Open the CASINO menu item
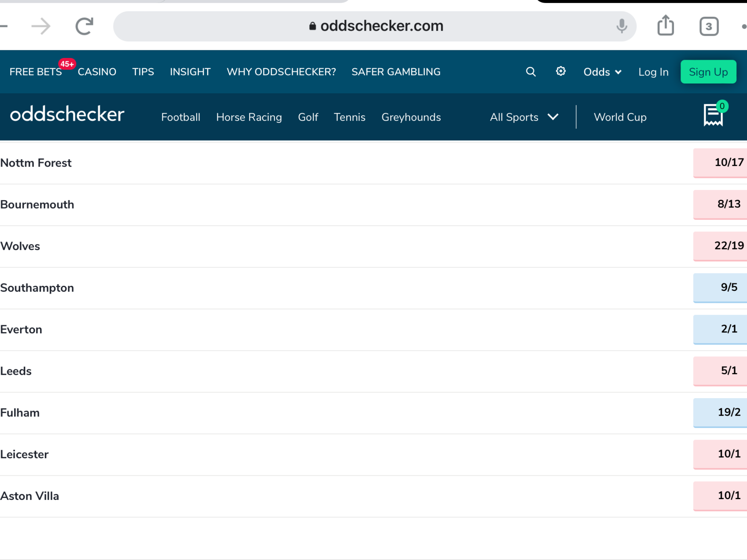747x560 pixels. [97, 72]
